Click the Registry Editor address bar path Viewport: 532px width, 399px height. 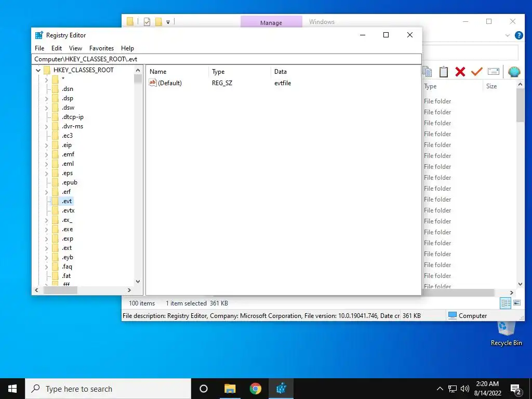coord(227,59)
